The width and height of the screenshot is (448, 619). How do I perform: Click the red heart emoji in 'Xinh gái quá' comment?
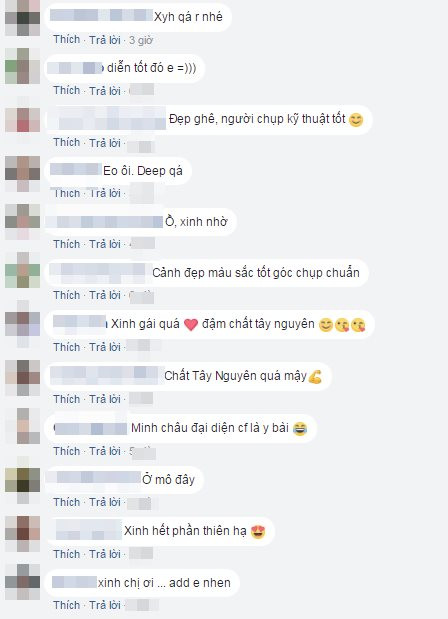click(x=191, y=325)
